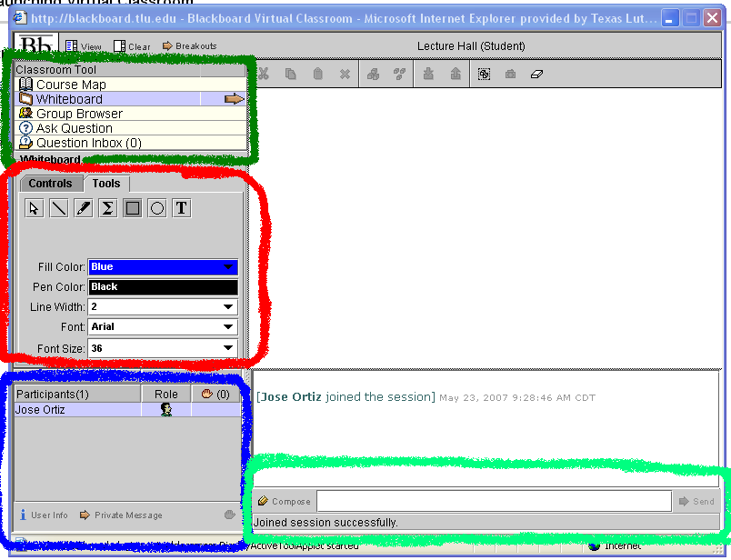Switch to the Tools tab
731x560 pixels.
(106, 184)
